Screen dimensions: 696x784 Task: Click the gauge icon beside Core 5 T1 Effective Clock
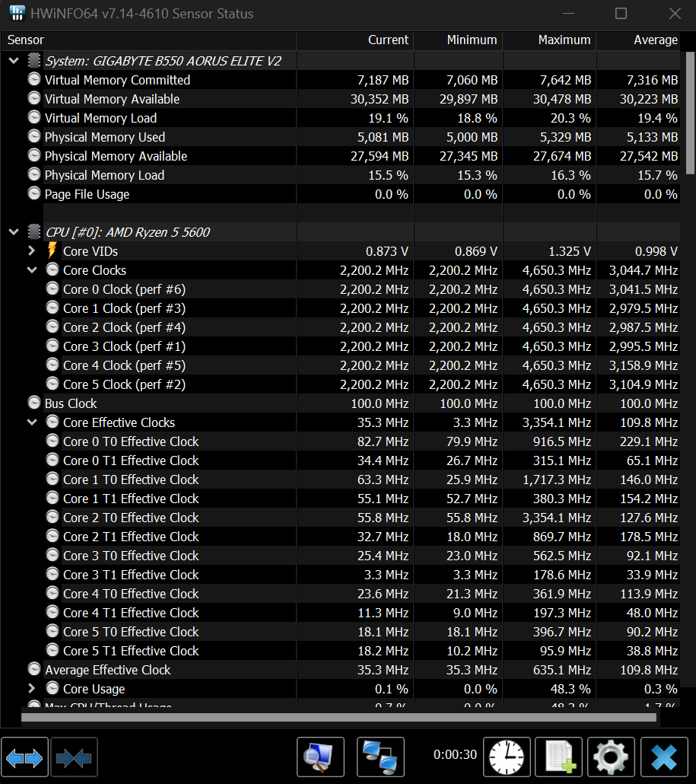tap(52, 650)
